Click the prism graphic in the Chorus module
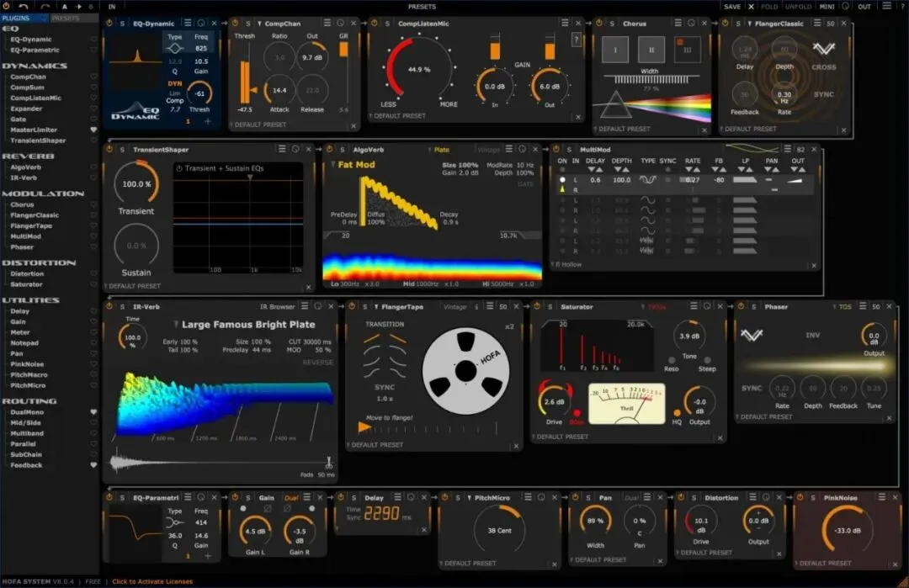Screen dimensions: 909x588 (x=615, y=105)
